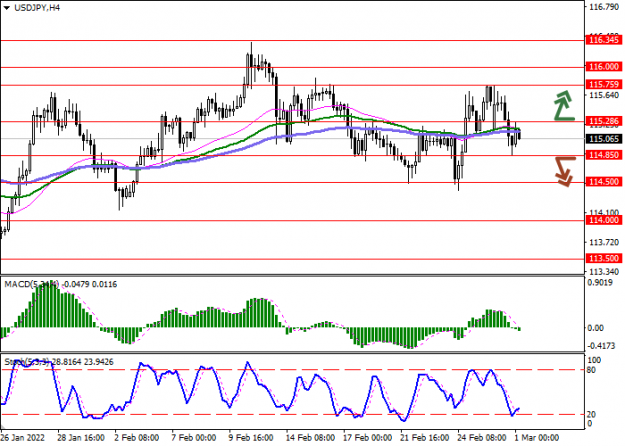The width and height of the screenshot is (625, 446).
Task: Select the 115.286 red price level label
Action: pos(604,121)
